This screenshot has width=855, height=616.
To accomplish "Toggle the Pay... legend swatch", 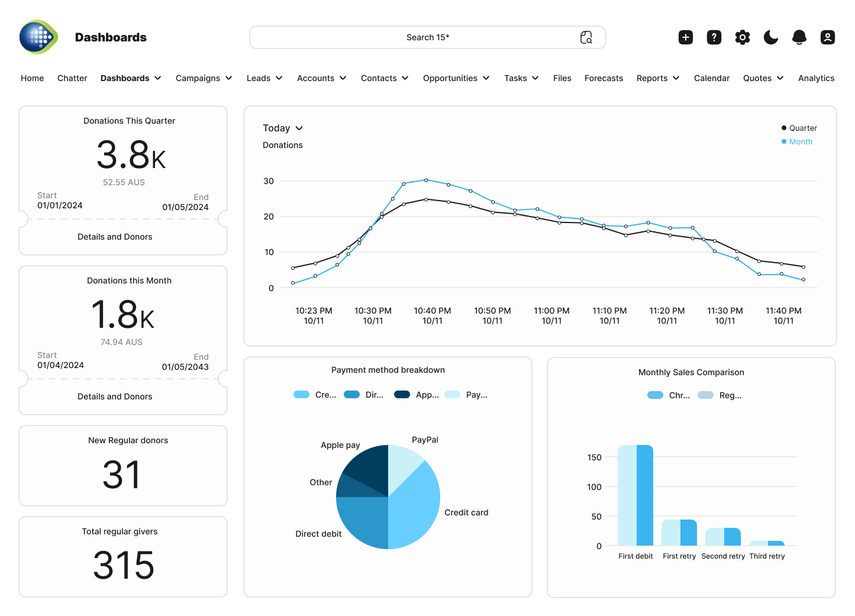I will [x=453, y=395].
